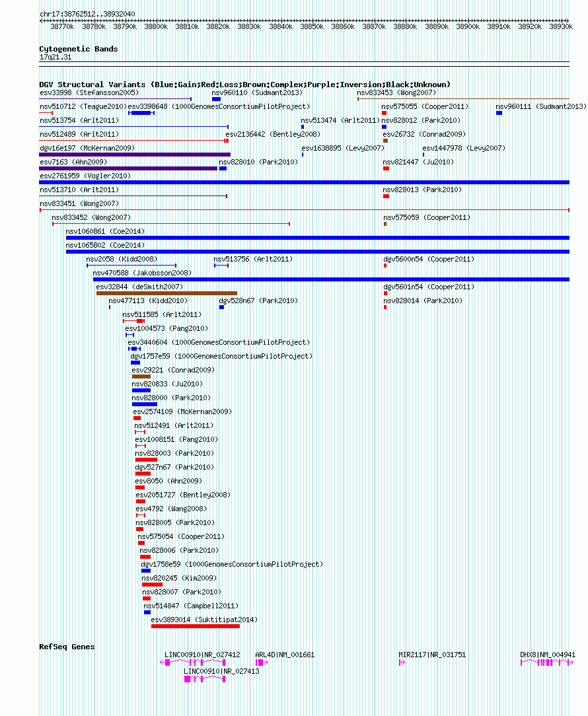Viewport: 588px width, 716px height.
Task: Click esv1008151 (Pang2010) label
Action: 176,439
